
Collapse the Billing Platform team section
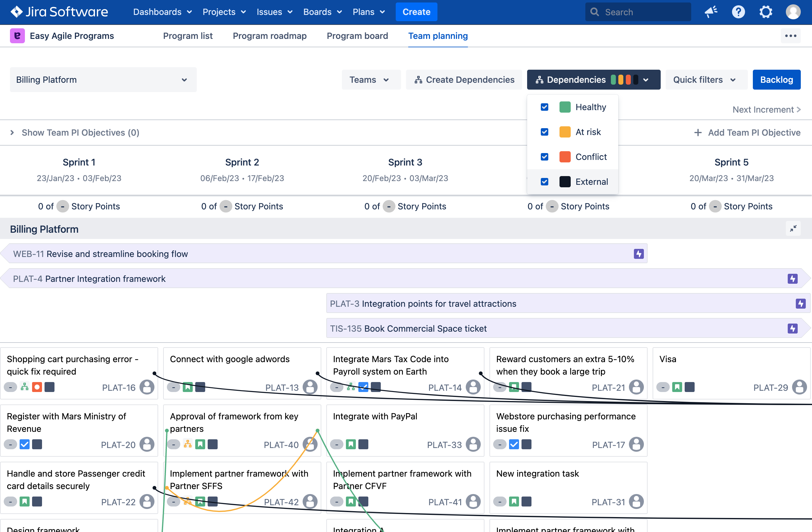point(793,228)
